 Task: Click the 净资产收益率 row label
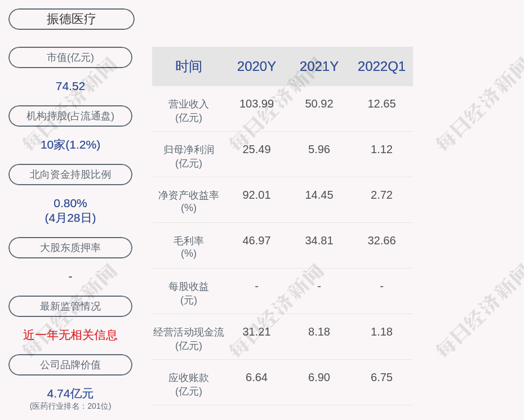pyautogui.click(x=189, y=202)
